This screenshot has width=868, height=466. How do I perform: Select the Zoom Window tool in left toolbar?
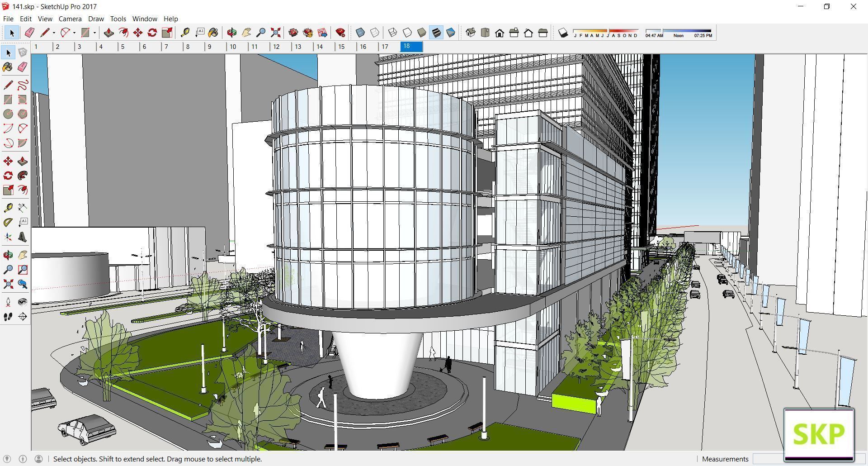click(23, 270)
